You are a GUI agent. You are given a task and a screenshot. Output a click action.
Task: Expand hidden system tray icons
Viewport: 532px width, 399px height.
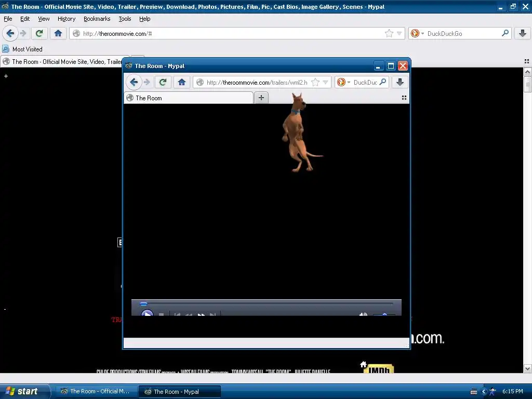[484, 392]
